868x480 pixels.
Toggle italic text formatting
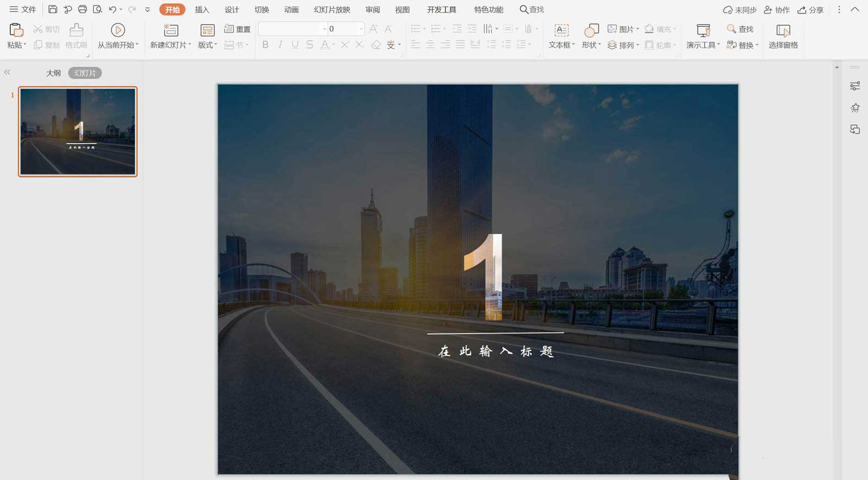[x=280, y=45]
